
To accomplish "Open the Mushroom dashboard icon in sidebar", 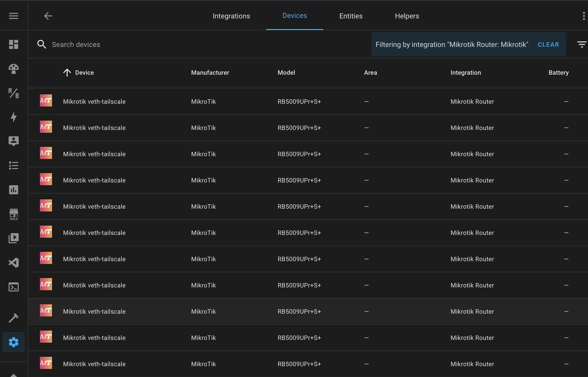I will pos(13,69).
